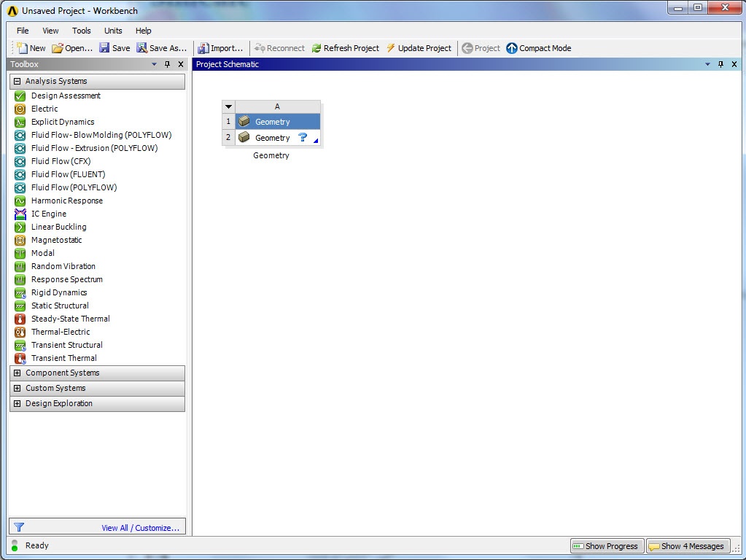This screenshot has width=746, height=560.
Task: Click the Linear Buckling icon
Action: click(20, 227)
